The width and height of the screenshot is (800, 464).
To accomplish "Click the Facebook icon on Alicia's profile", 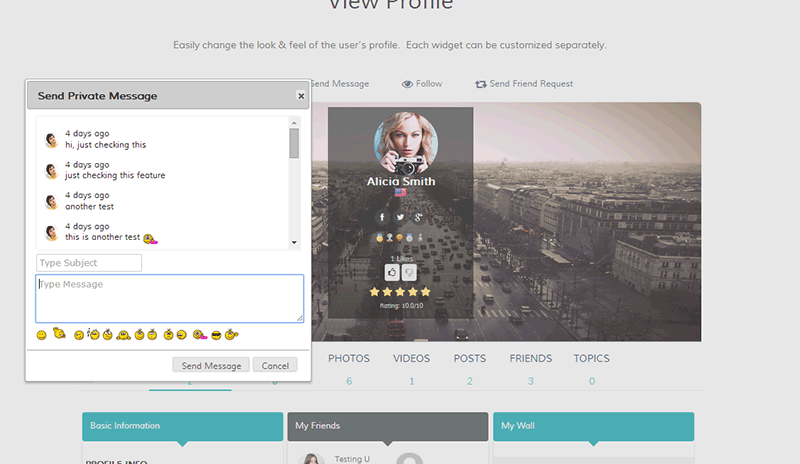I will (x=382, y=217).
